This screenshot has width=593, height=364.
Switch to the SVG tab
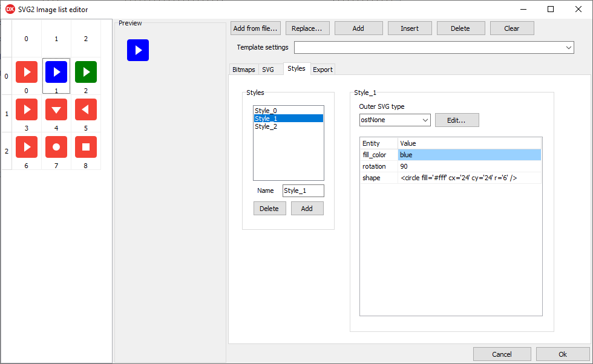pos(268,70)
